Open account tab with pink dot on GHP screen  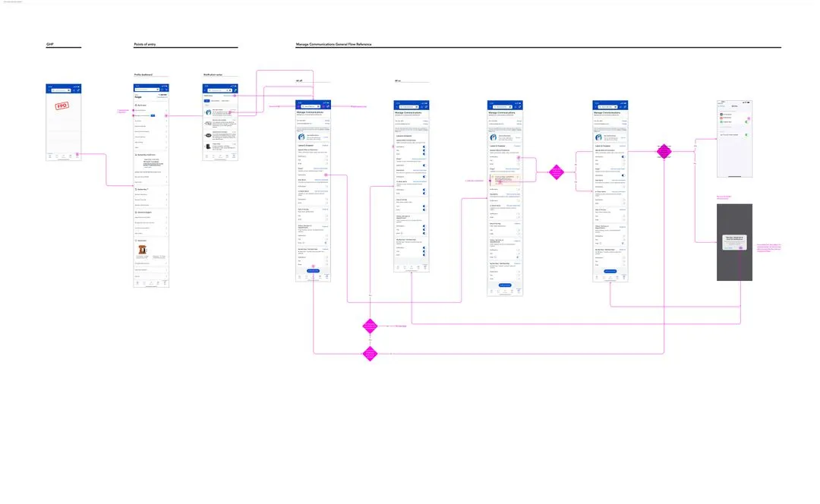pos(77,155)
